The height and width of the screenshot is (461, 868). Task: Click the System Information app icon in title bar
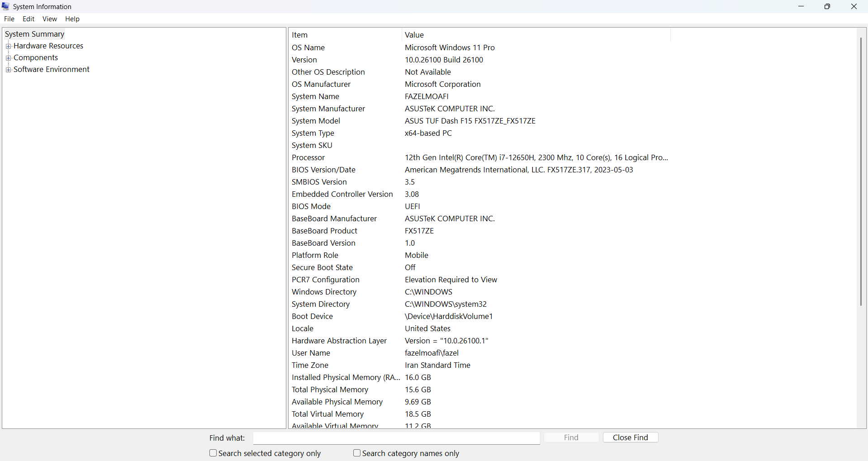(x=5, y=6)
